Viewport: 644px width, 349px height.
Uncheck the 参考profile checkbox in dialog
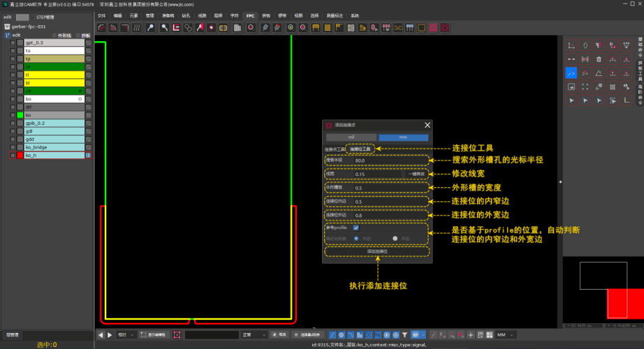point(356,228)
